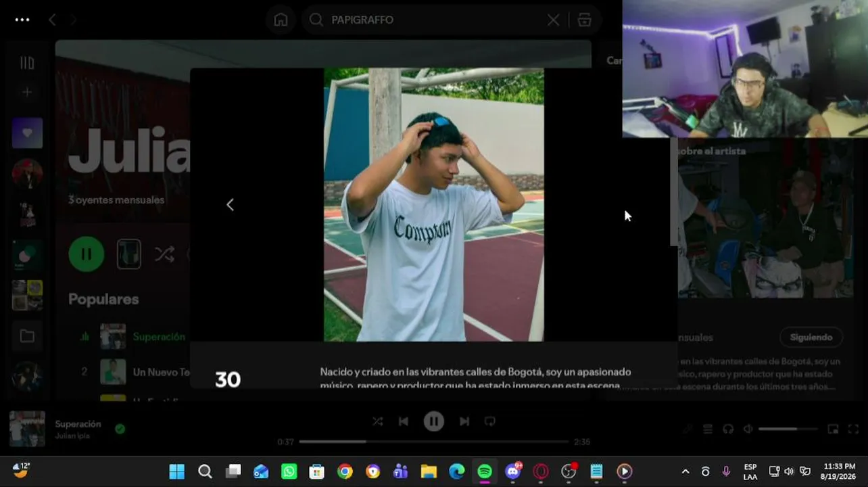This screenshot has height=487, width=868.
Task: Read the artist biography text
Action: [476, 378]
